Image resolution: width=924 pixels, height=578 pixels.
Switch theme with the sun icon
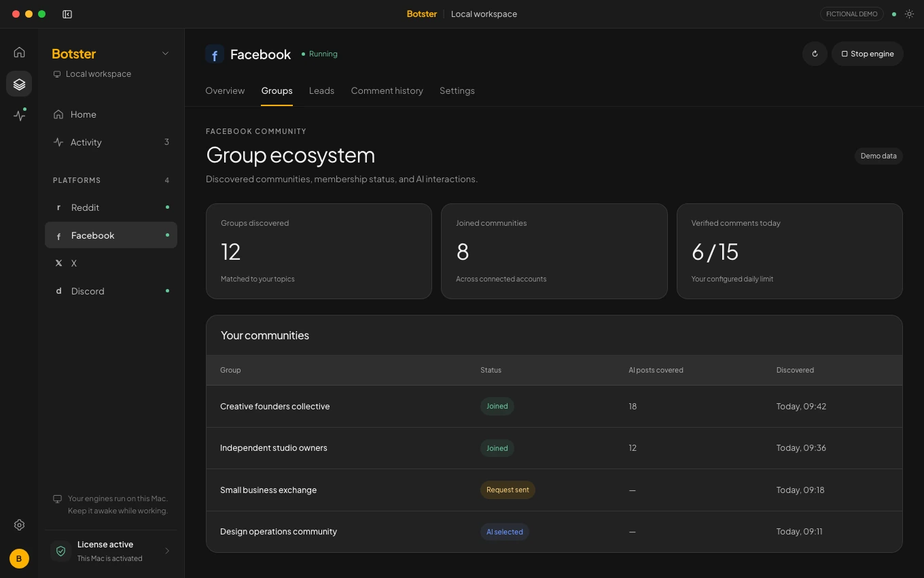(x=909, y=14)
